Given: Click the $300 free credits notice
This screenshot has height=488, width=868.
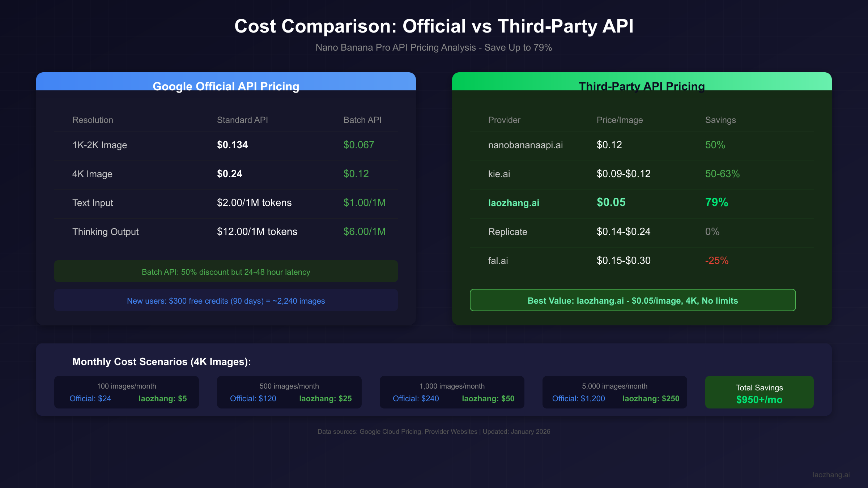Looking at the screenshot, I should tap(226, 300).
